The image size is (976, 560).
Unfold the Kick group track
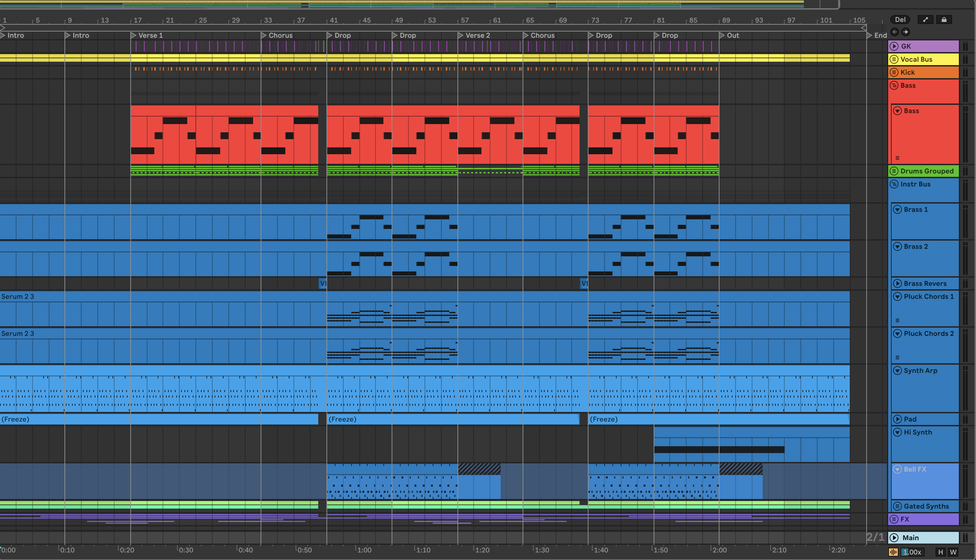[x=894, y=72]
